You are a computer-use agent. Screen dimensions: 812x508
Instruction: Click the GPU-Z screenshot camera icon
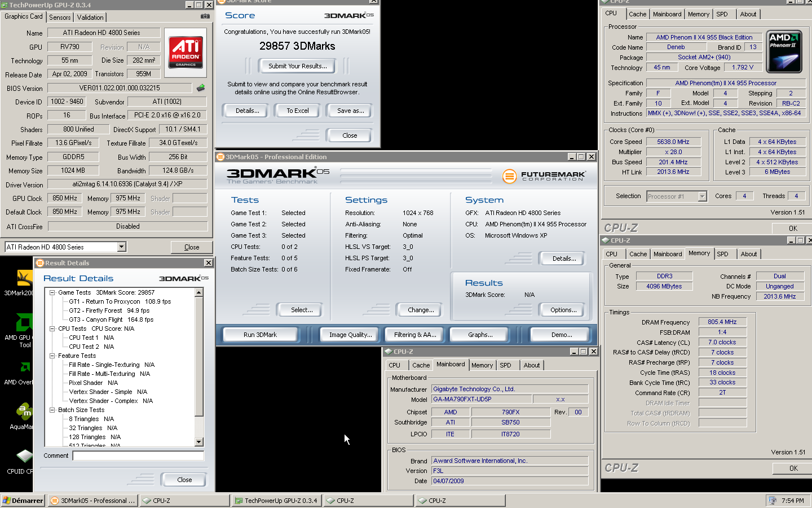(x=205, y=16)
